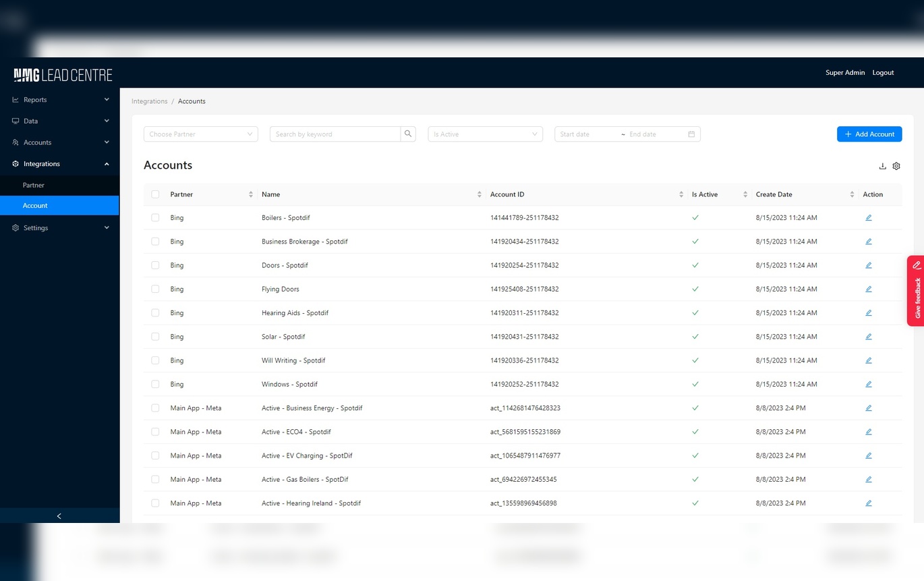Select the Windows - Spotdif row checkbox
This screenshot has width=924, height=581.
coord(155,384)
